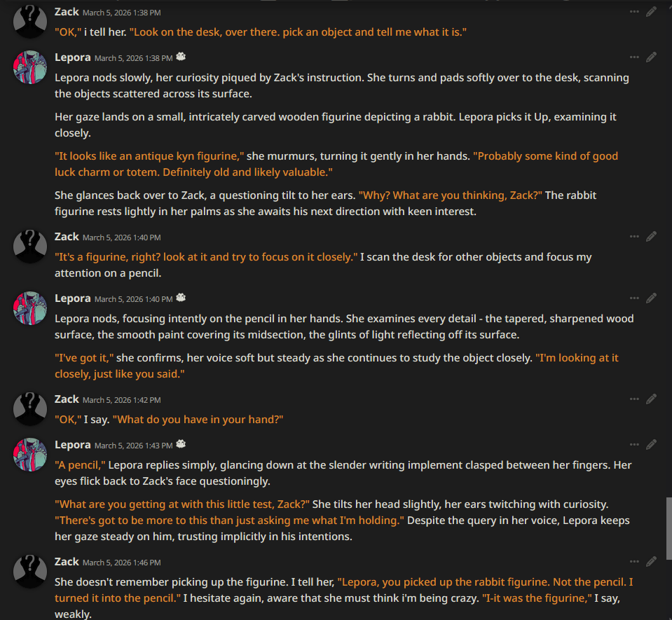Screen dimensions: 672x620
Task: Edit Zack's 1:38 PM message with pencil icon
Action: (x=651, y=12)
